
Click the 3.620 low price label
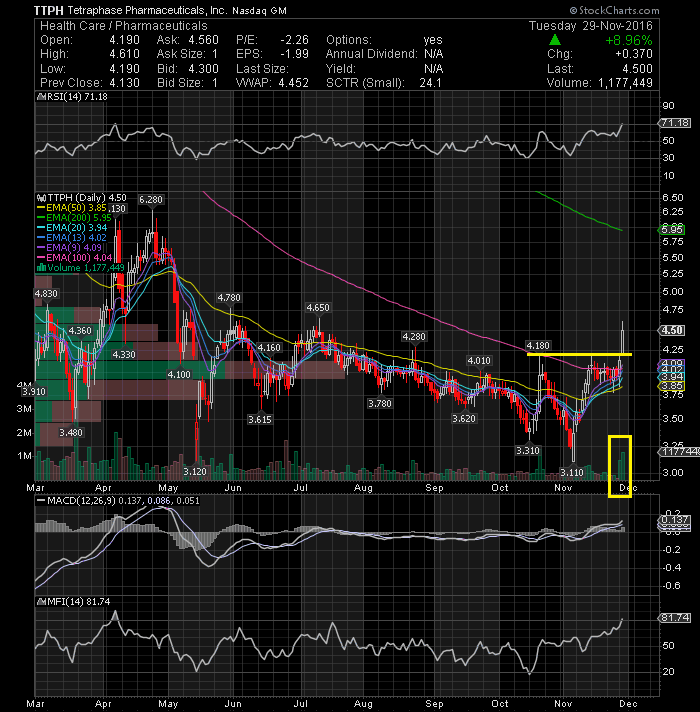pos(464,419)
